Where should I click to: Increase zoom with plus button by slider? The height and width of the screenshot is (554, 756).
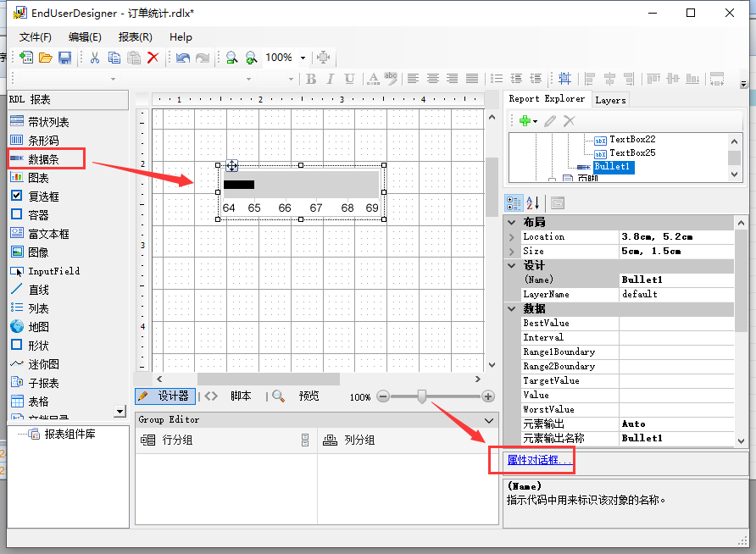point(488,396)
